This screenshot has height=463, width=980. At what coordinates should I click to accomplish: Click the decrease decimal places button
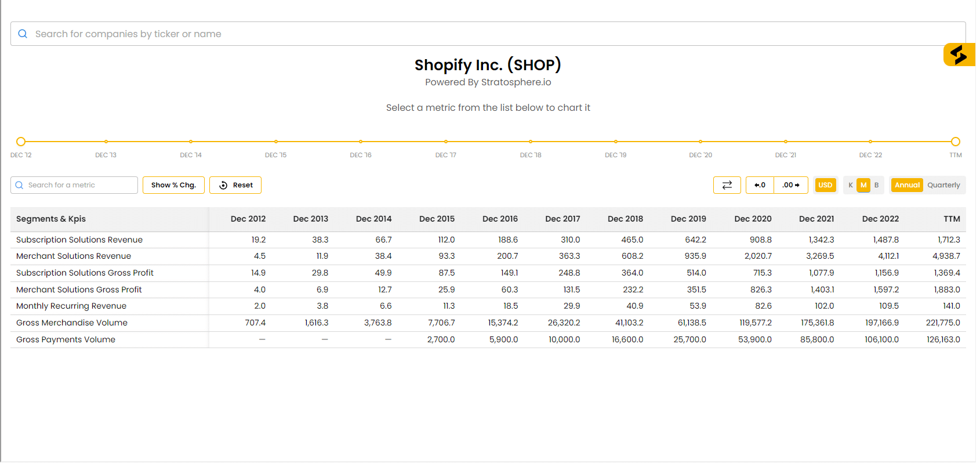(760, 185)
